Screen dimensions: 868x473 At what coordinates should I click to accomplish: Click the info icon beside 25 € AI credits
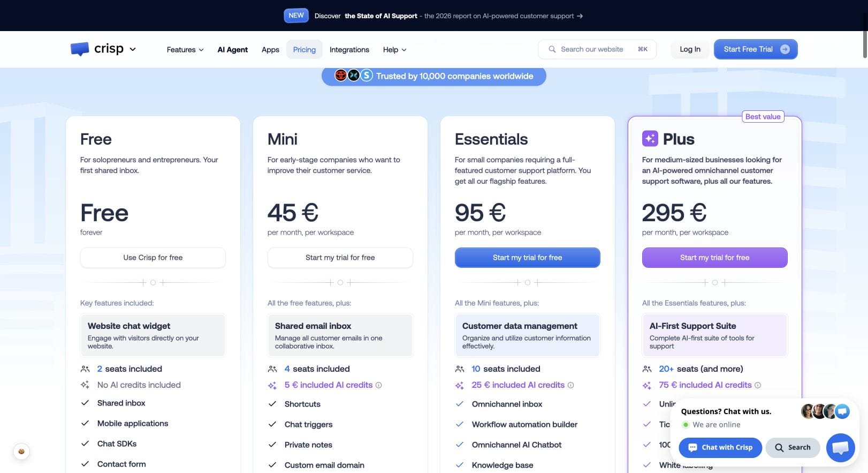(x=570, y=385)
